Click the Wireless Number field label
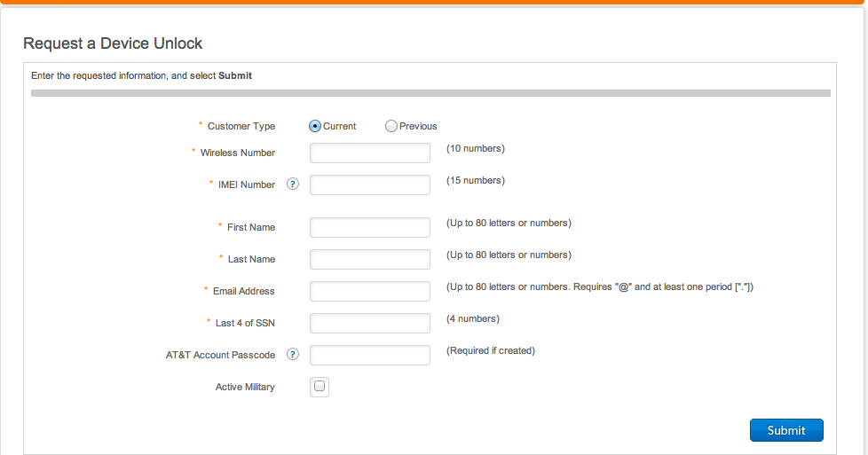868x455 pixels. pos(237,153)
